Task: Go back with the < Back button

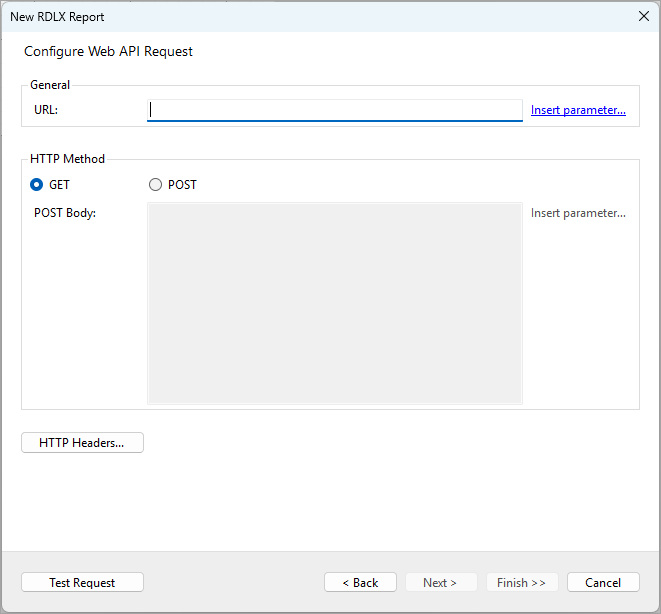Action: (x=360, y=582)
